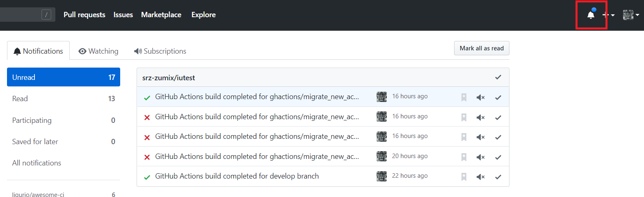This screenshot has width=644, height=197.
Task: Select the Read filter with 13 items
Action: click(64, 98)
